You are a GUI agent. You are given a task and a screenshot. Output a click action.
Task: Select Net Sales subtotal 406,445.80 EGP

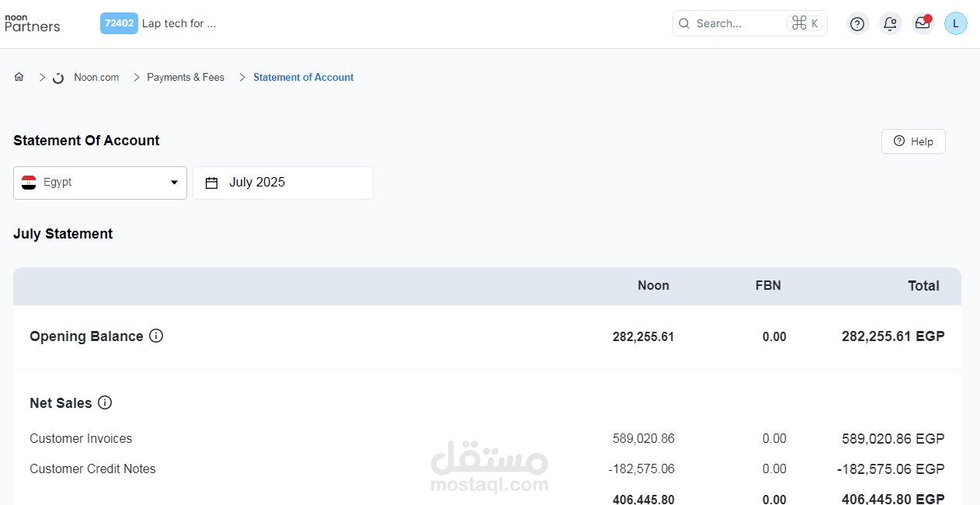click(x=893, y=499)
